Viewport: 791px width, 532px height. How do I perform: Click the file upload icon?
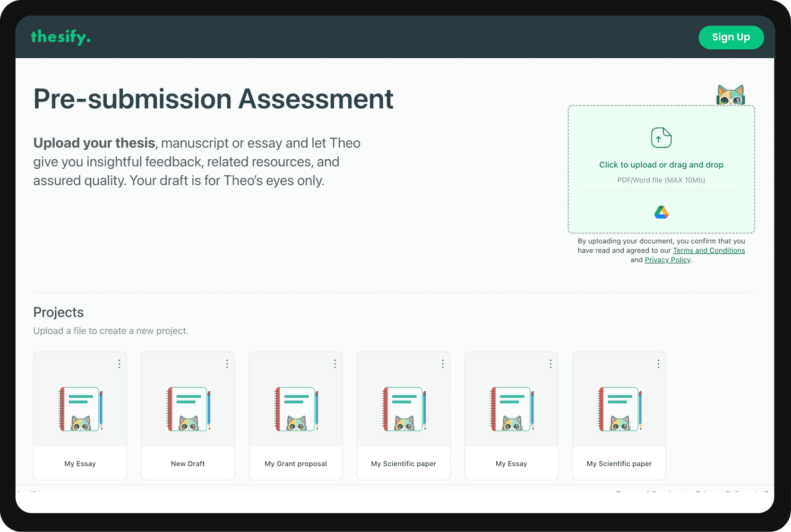click(x=662, y=137)
